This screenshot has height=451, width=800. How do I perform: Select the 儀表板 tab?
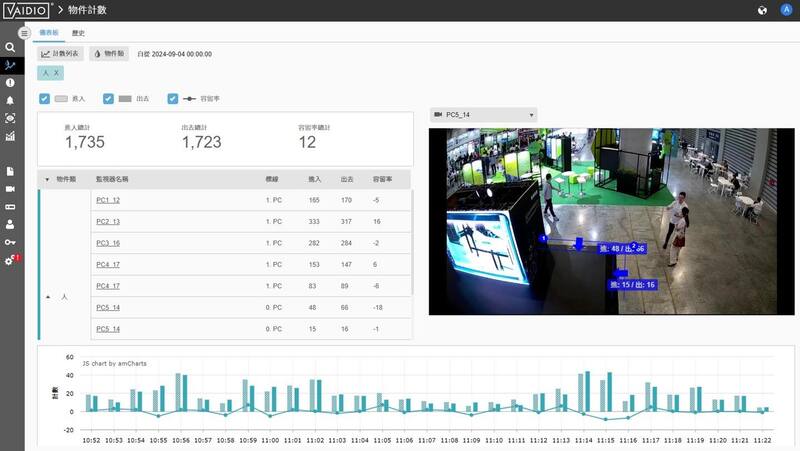point(49,33)
